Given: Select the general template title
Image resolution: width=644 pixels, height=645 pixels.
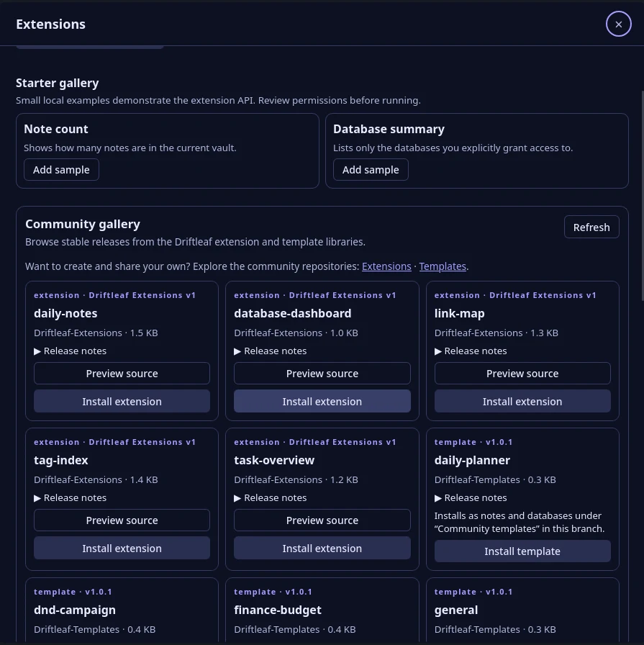Looking at the screenshot, I should [456, 610].
